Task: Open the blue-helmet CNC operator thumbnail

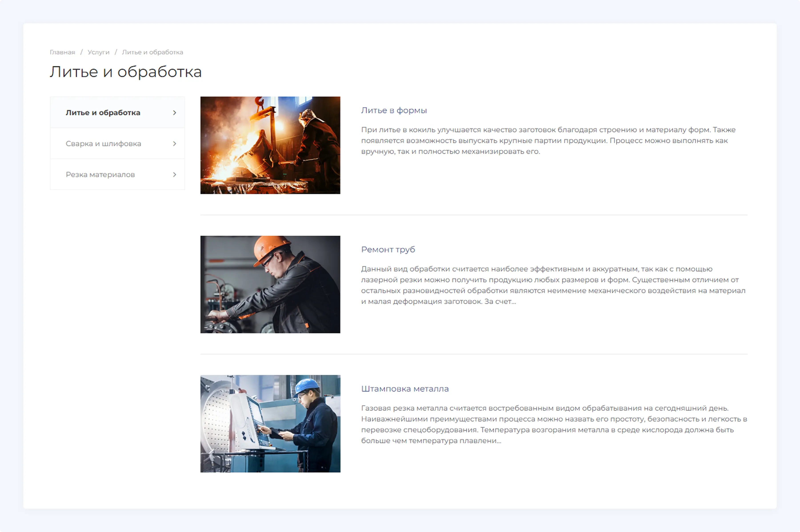Action: click(x=270, y=423)
